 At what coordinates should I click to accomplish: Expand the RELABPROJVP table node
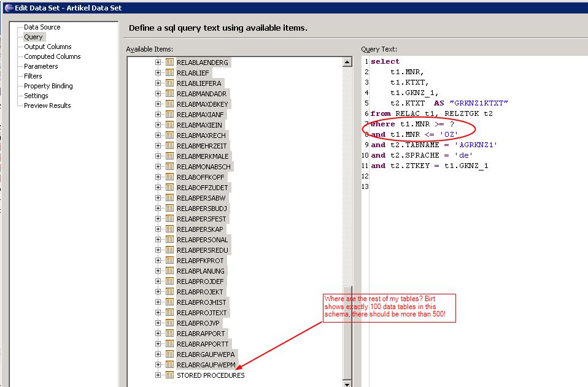click(x=158, y=323)
